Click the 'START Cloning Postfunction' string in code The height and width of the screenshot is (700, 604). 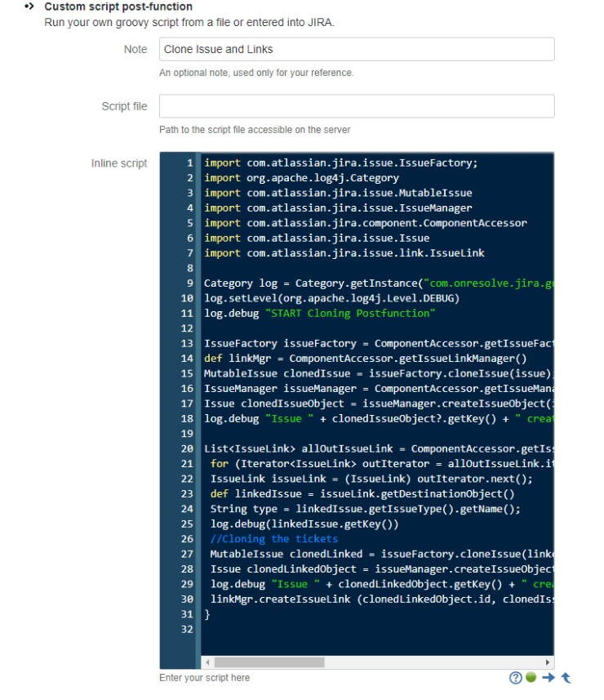tap(350, 314)
